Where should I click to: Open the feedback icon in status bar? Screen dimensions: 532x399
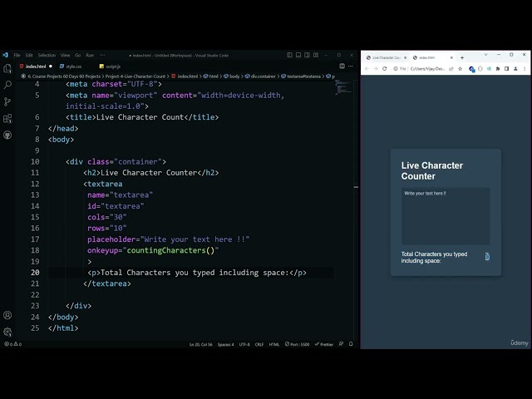pos(341,344)
